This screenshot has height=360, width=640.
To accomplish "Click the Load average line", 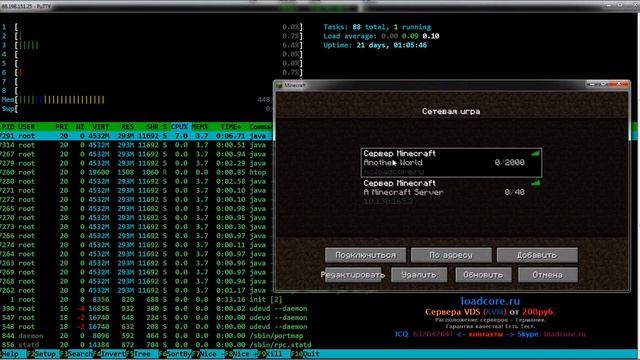I will [x=381, y=36].
